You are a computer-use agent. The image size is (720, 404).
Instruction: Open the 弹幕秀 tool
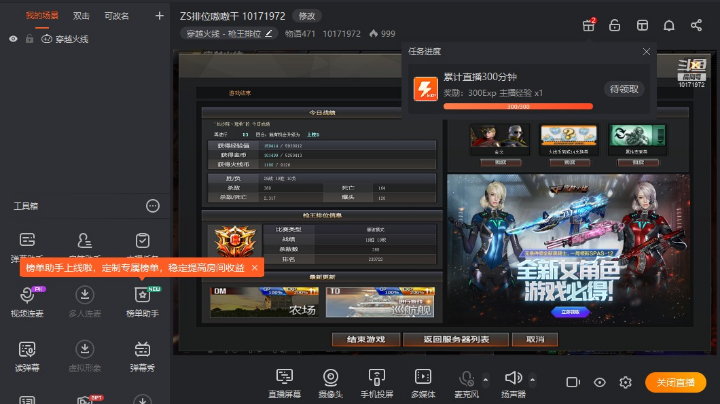pyautogui.click(x=142, y=356)
